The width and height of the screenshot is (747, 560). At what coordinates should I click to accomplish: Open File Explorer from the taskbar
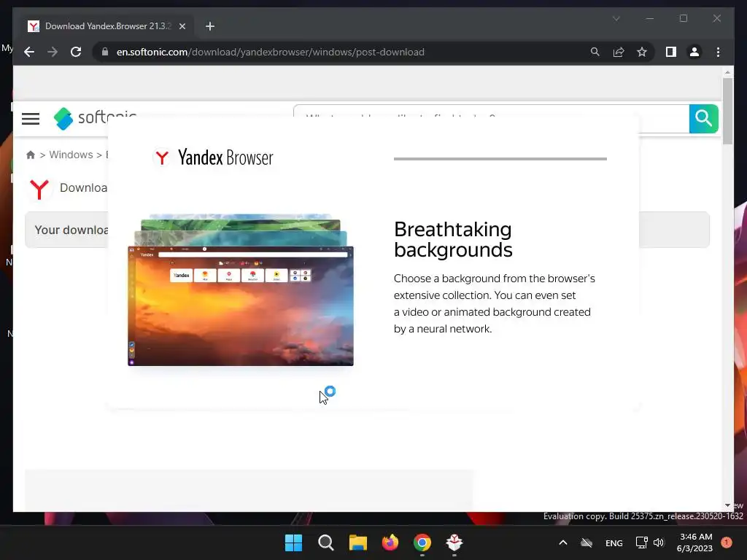pos(357,542)
